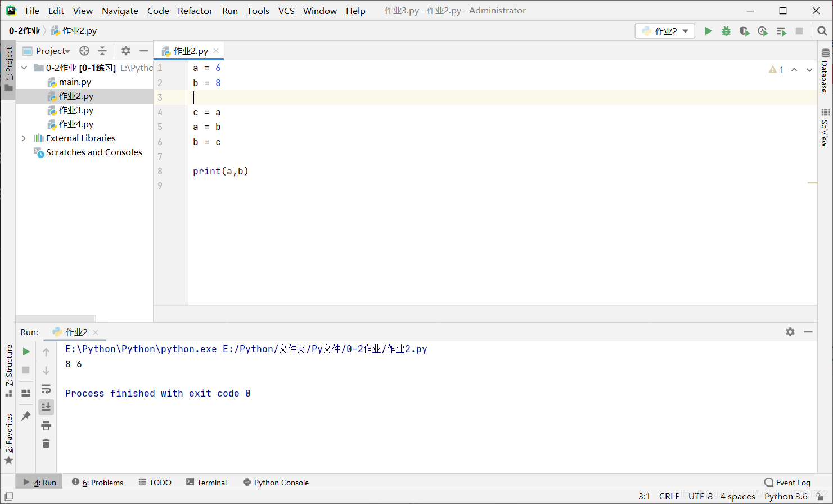Open the Python Console tool window

tap(276, 482)
